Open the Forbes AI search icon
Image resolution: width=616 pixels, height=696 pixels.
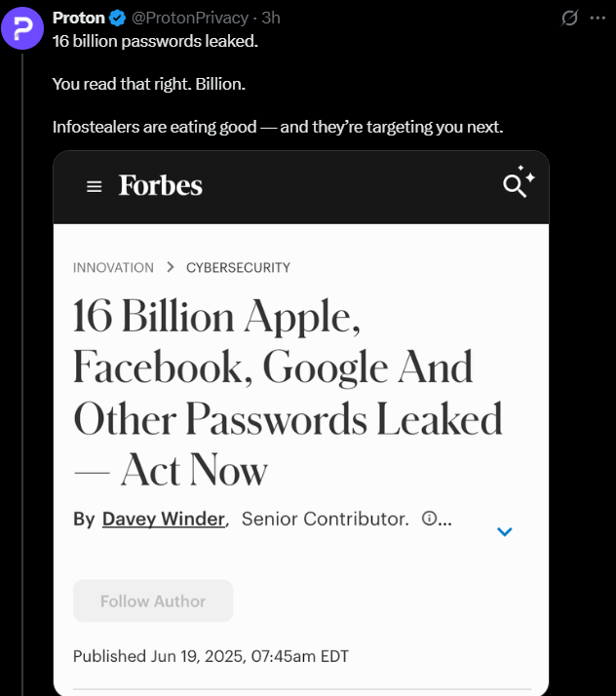[x=519, y=181]
